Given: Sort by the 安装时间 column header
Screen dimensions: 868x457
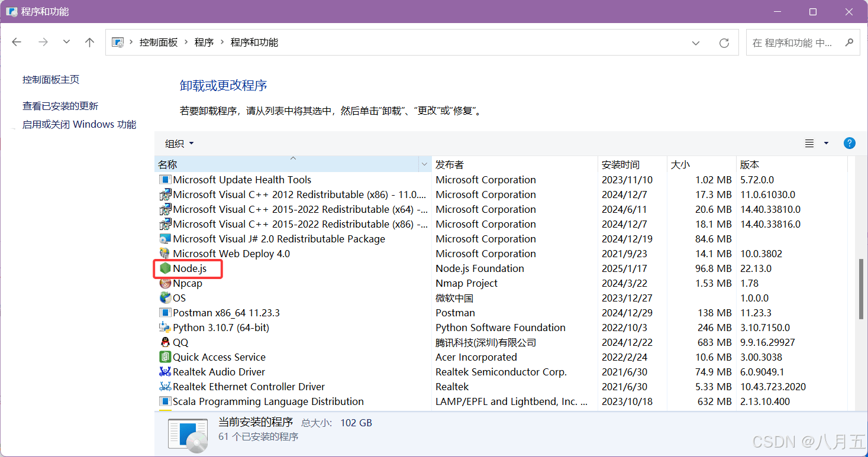Looking at the screenshot, I should coord(633,164).
